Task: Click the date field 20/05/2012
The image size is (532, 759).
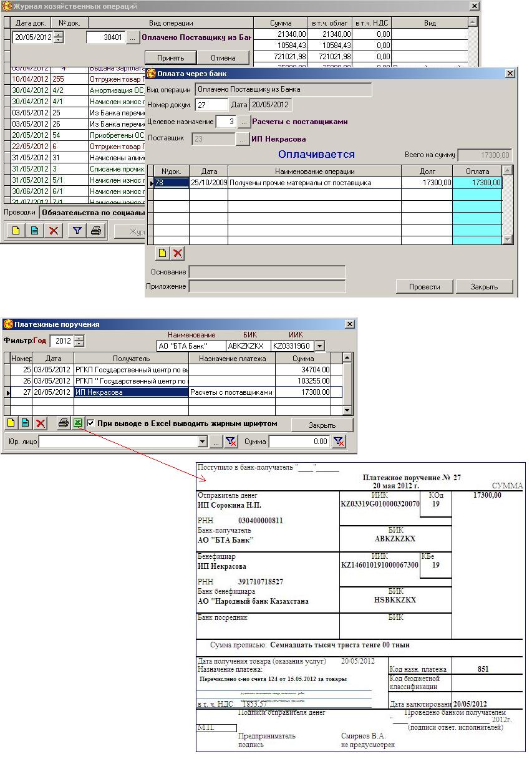Action: (32, 37)
